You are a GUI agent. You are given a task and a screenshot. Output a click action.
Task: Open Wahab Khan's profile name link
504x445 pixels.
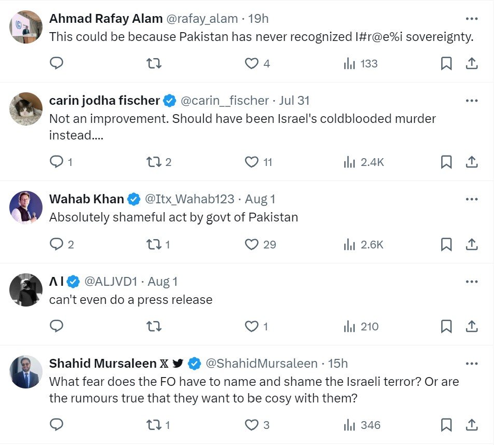click(x=87, y=199)
